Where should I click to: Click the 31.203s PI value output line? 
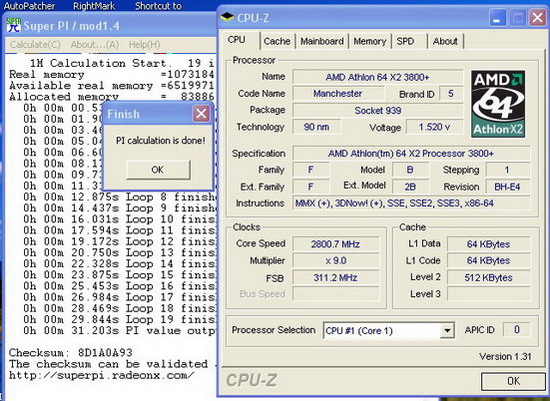(x=119, y=330)
